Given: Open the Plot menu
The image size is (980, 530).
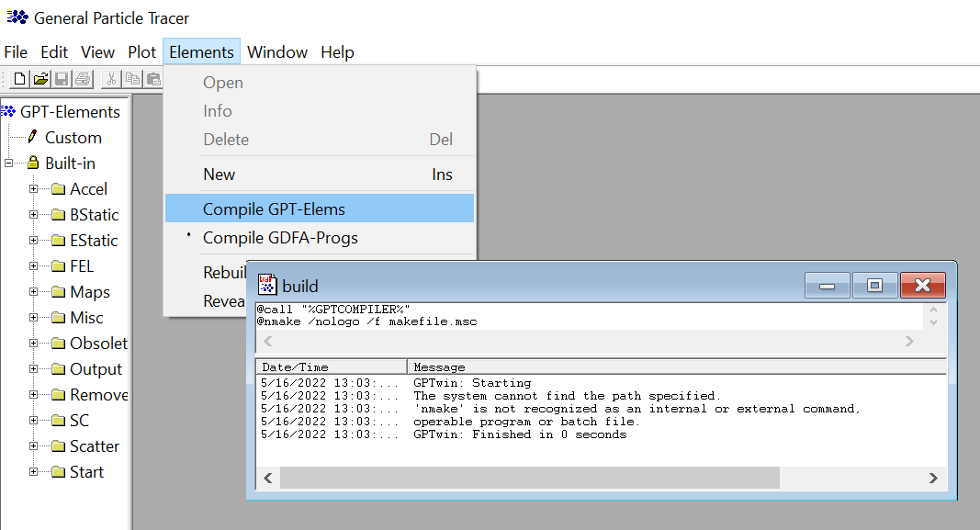Looking at the screenshot, I should click(x=141, y=51).
